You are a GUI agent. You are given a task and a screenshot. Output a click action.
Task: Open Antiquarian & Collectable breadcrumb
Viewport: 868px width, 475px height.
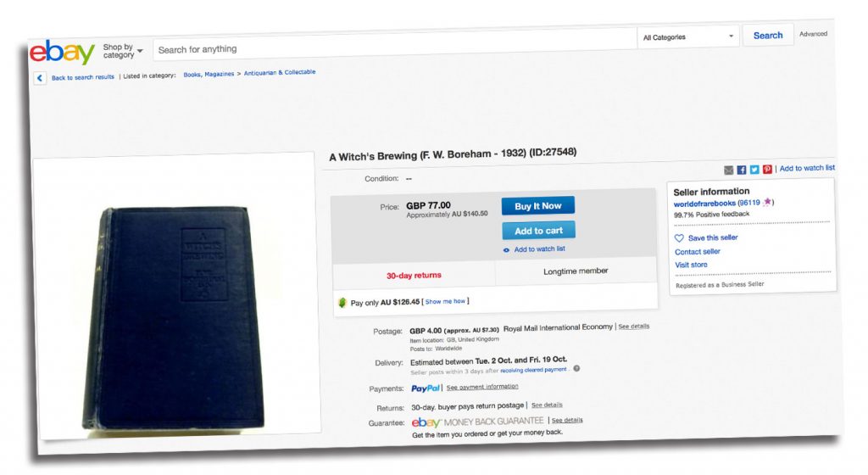pyautogui.click(x=280, y=73)
